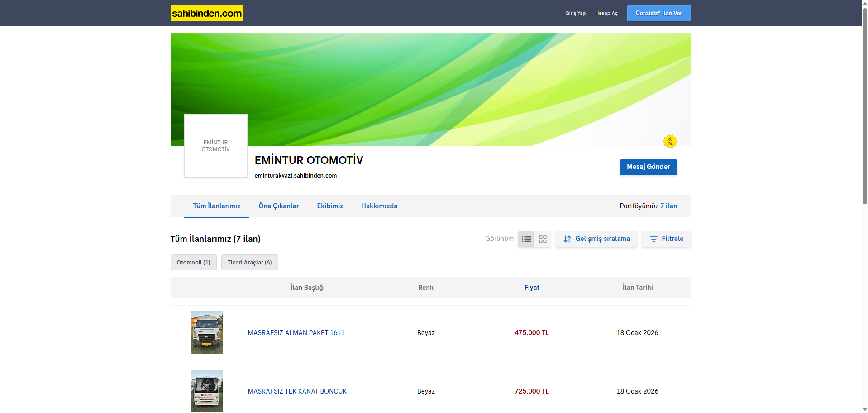Click the 725.000 TL price
The image size is (868, 413).
click(532, 391)
